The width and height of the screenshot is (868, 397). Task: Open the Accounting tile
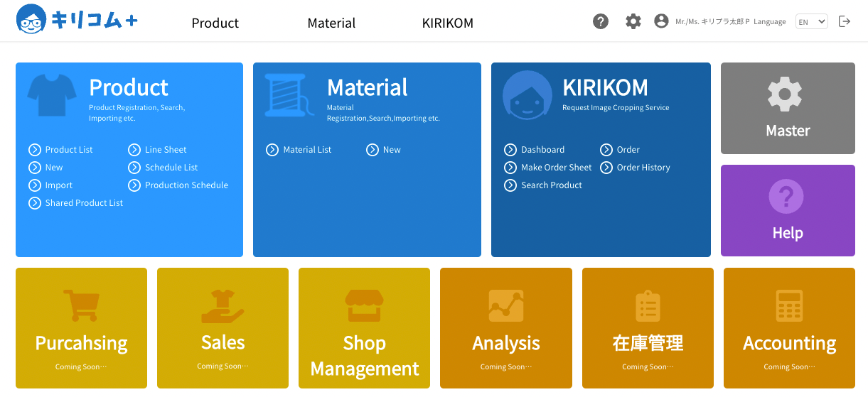[x=789, y=328]
